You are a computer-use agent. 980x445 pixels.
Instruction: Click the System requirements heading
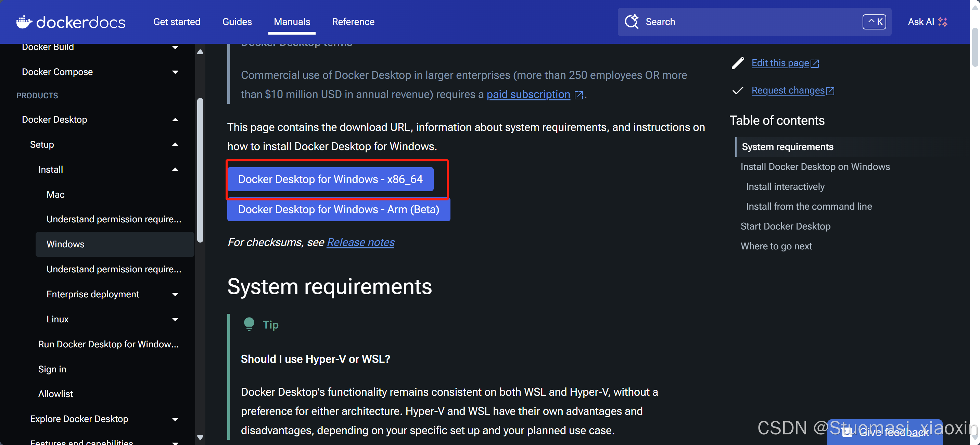pos(329,287)
